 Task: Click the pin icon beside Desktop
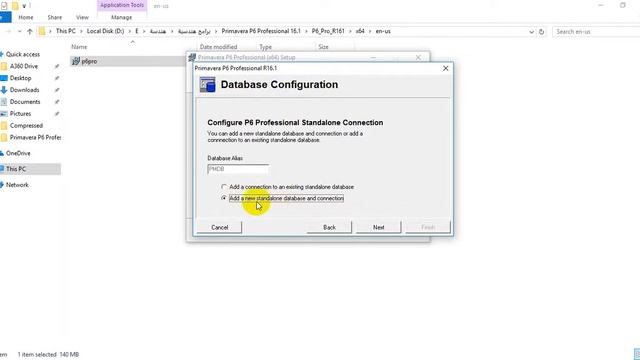pos(57,78)
